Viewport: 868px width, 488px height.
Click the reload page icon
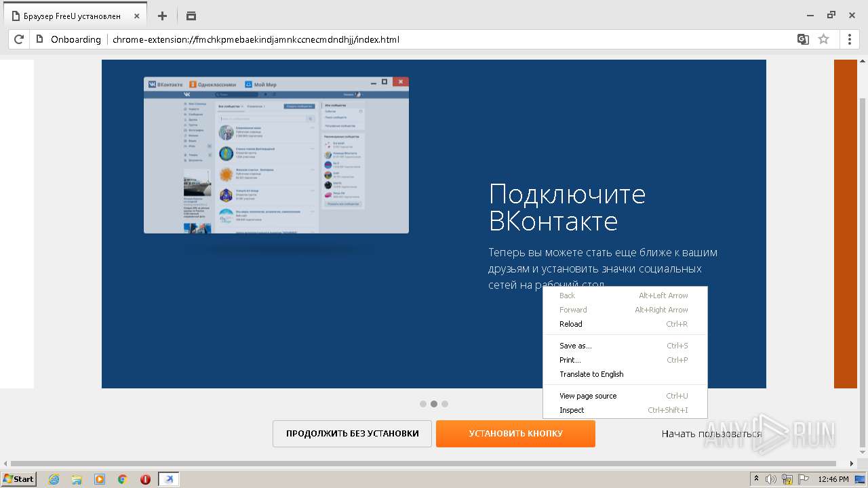coord(19,39)
